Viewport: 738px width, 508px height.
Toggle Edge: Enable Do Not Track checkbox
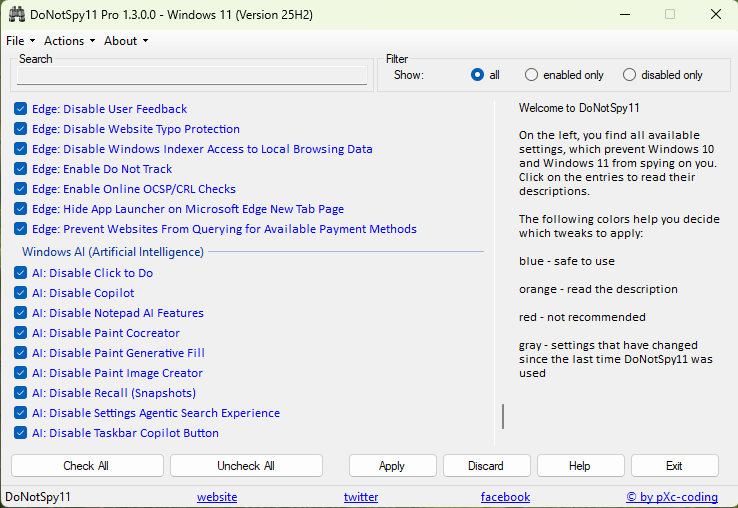click(x=20, y=169)
